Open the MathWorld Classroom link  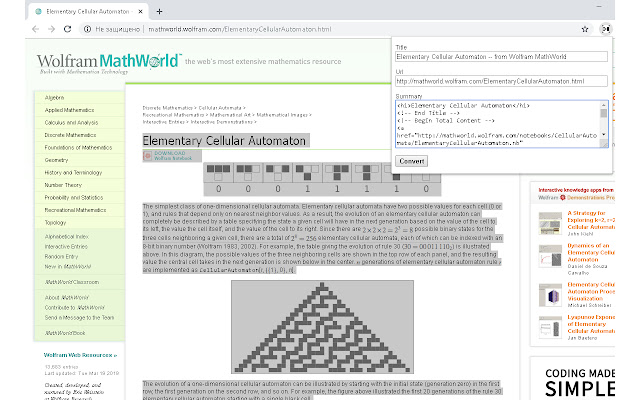tap(72, 282)
